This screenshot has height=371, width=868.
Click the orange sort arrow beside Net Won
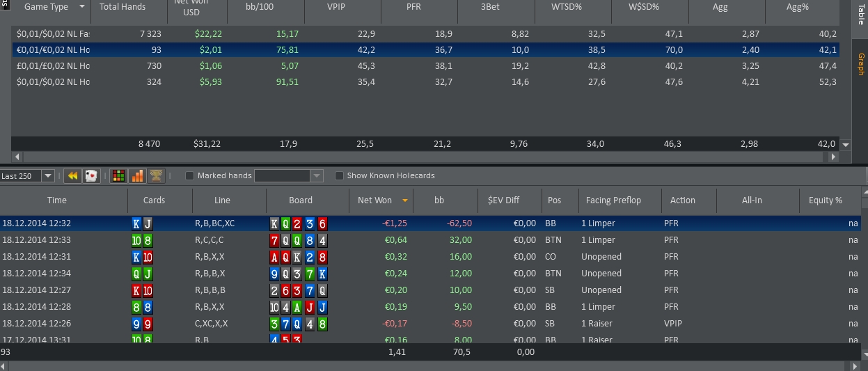click(405, 200)
